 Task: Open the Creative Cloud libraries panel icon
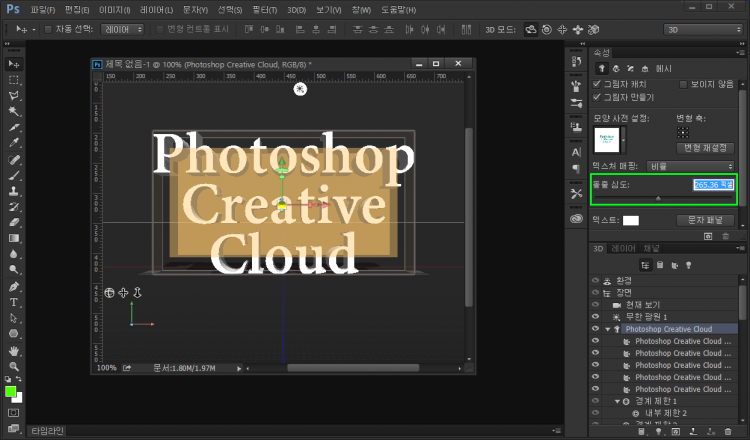(x=577, y=217)
